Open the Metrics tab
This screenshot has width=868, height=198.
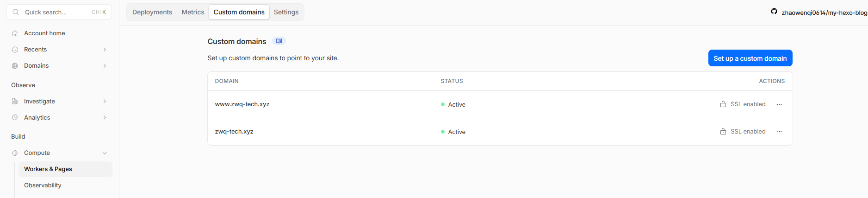click(193, 12)
